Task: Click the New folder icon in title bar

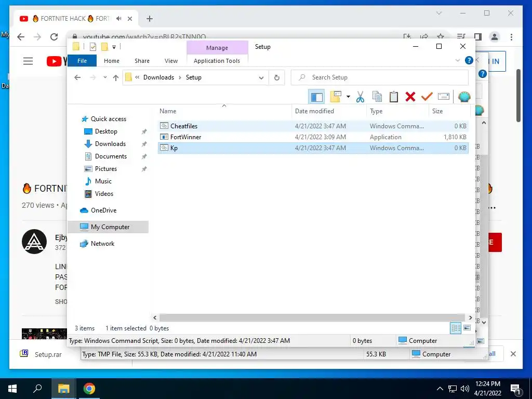Action: 104,47
